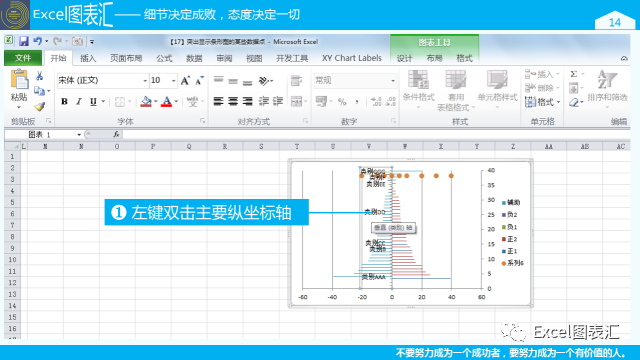Toggle Underline formatting
This screenshot has height=360, width=640.
point(93,102)
